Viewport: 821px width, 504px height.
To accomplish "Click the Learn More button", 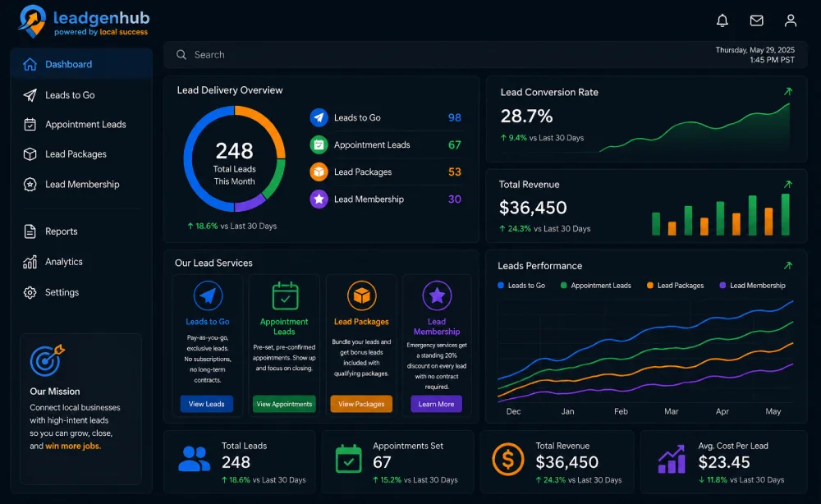I will [x=436, y=404].
